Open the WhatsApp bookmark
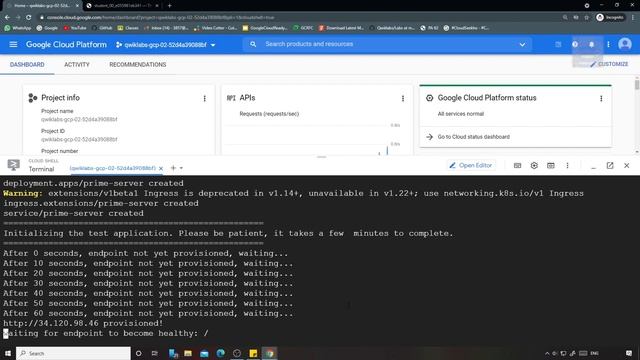 [x=18, y=28]
